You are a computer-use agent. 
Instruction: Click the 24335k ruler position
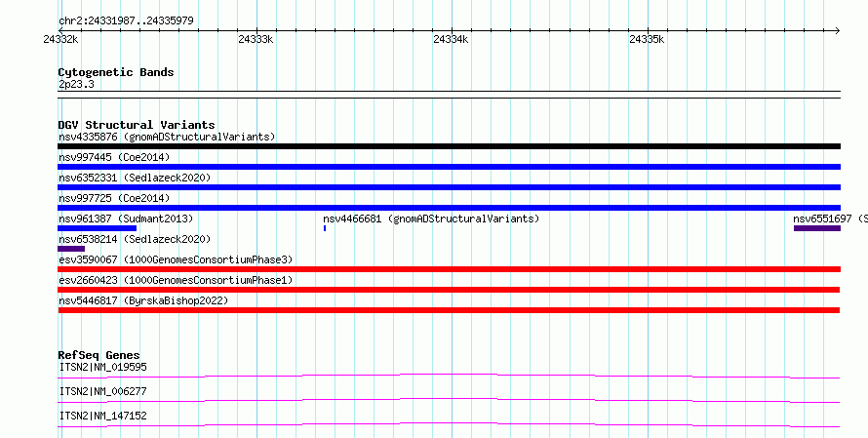pos(648,39)
